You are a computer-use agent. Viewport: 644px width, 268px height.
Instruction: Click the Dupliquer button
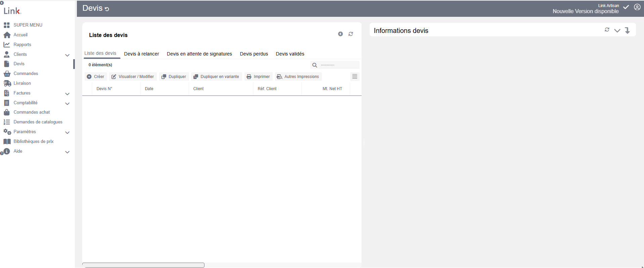click(x=174, y=77)
